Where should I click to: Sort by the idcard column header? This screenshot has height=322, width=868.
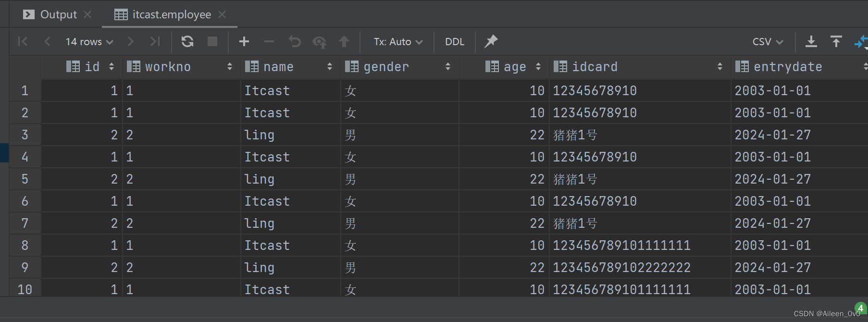pos(595,67)
